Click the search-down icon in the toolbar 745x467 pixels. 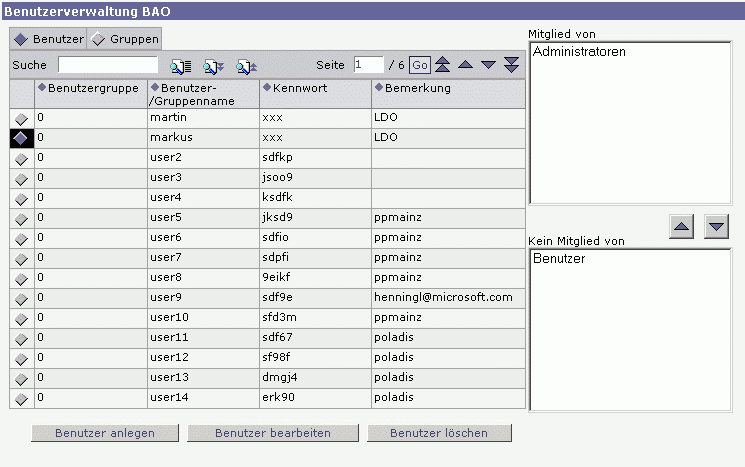pyautogui.click(x=214, y=65)
